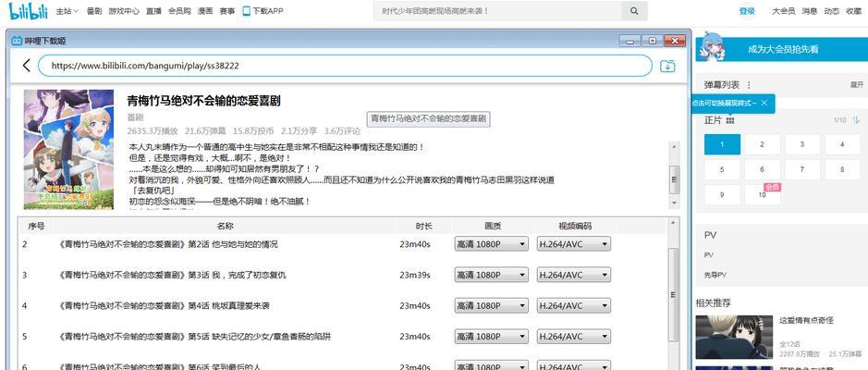868x370 pixels.
Task: Click the 画质 column header
Action: click(x=493, y=226)
